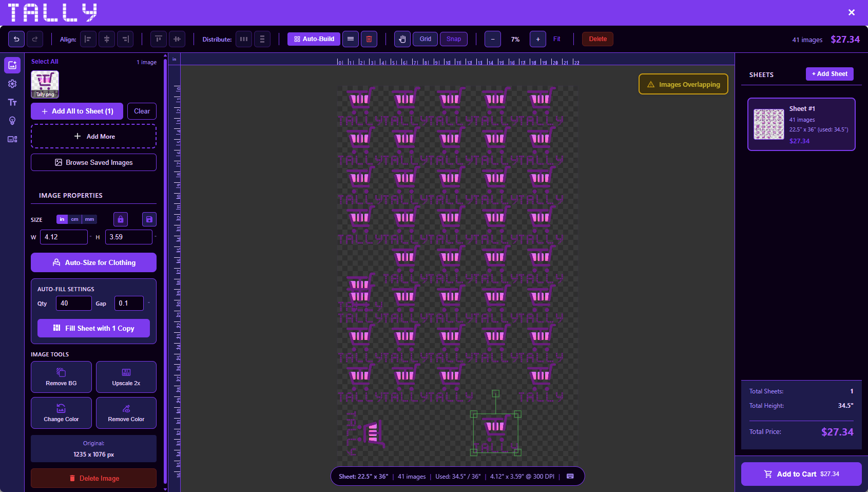Expand the Sheet #1 entry
Image resolution: width=868 pixels, height=492 pixels.
(x=801, y=124)
